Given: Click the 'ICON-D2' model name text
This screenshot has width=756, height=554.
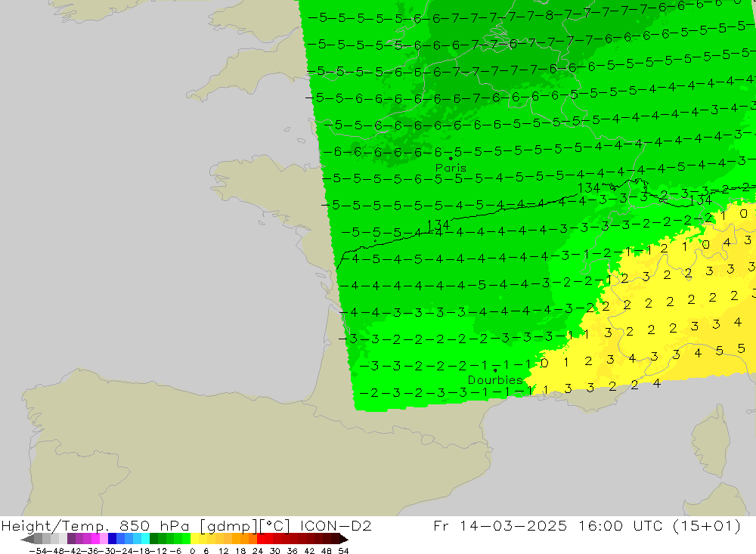Looking at the screenshot, I should click(x=336, y=525).
